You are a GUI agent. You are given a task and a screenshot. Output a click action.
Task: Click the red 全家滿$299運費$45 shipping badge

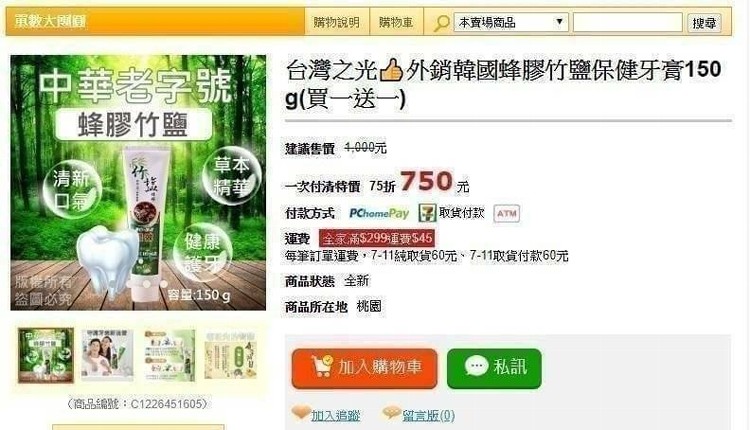click(377, 238)
